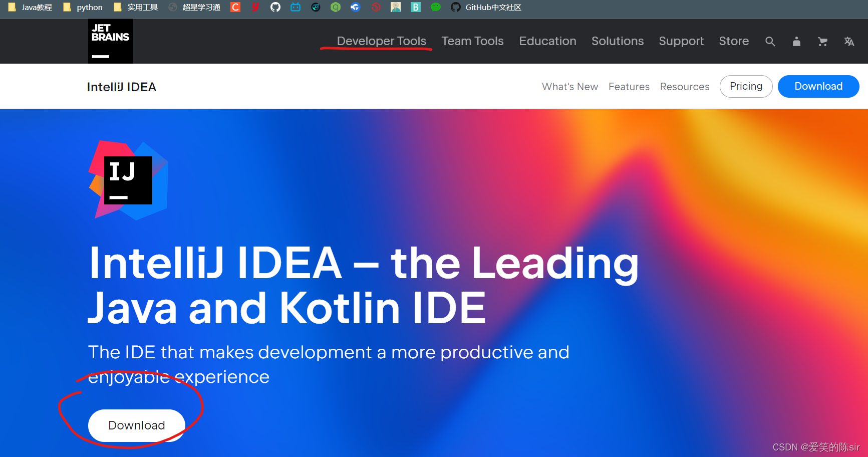868x457 pixels.
Task: Open the orange C (CSDN) bookmark icon
Action: click(x=235, y=7)
